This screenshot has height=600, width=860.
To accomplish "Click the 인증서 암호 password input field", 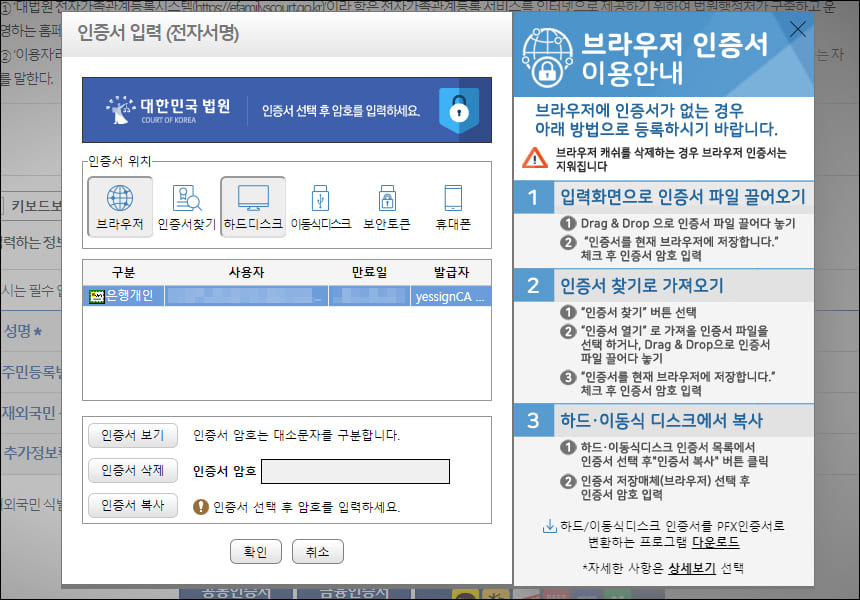I will pyautogui.click(x=358, y=471).
